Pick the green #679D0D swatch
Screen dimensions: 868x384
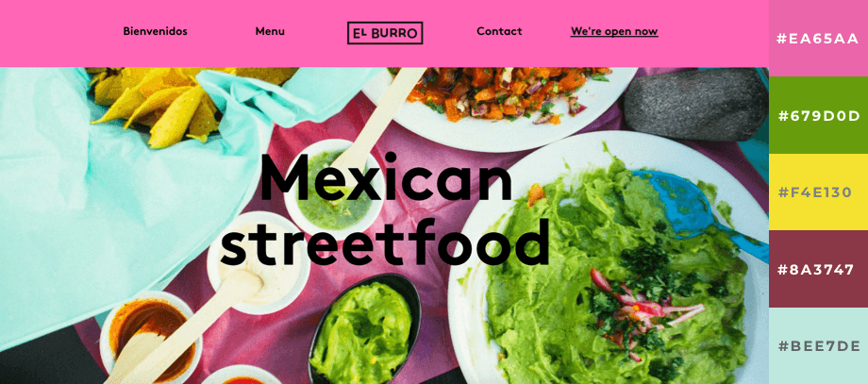818,115
